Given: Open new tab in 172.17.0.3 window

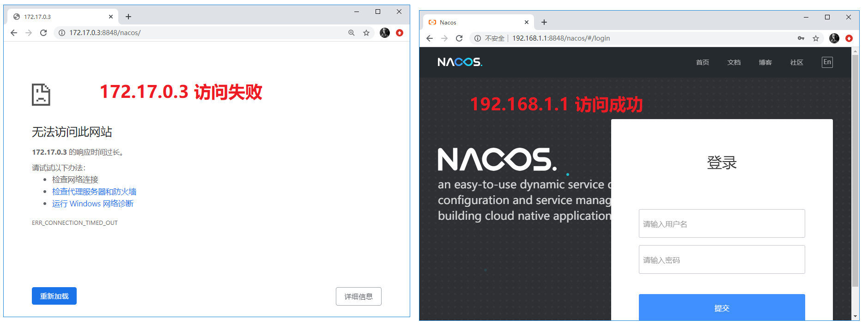Looking at the screenshot, I should click(128, 17).
